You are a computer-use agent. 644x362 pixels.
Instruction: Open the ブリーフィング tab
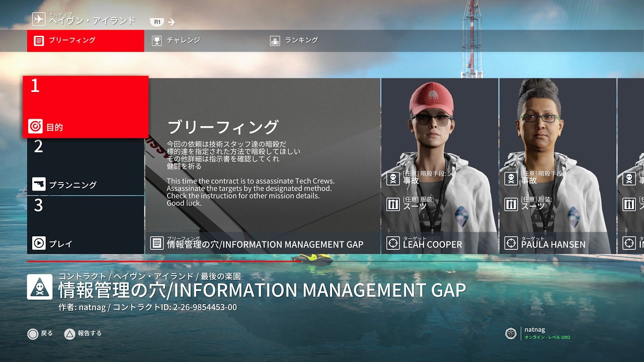[x=86, y=41]
